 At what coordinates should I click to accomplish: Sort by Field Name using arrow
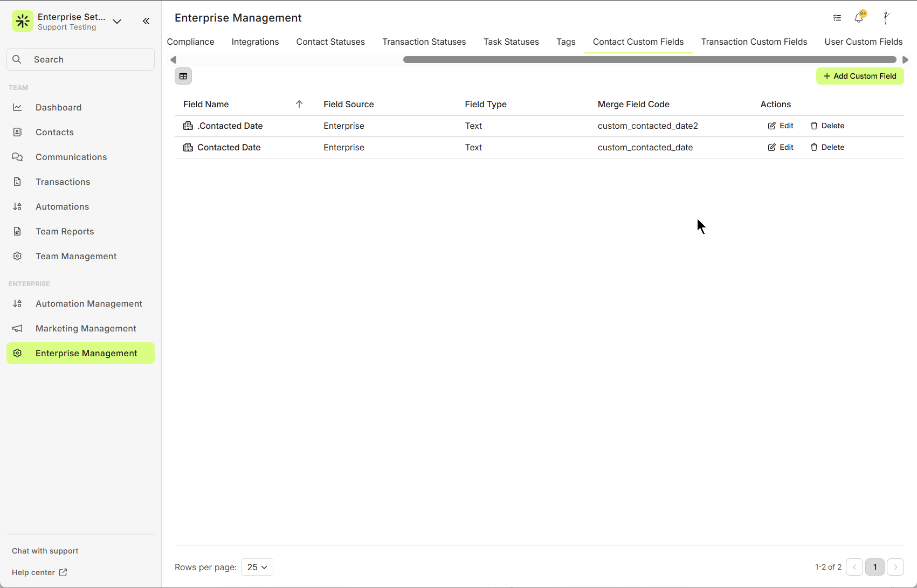click(x=299, y=104)
